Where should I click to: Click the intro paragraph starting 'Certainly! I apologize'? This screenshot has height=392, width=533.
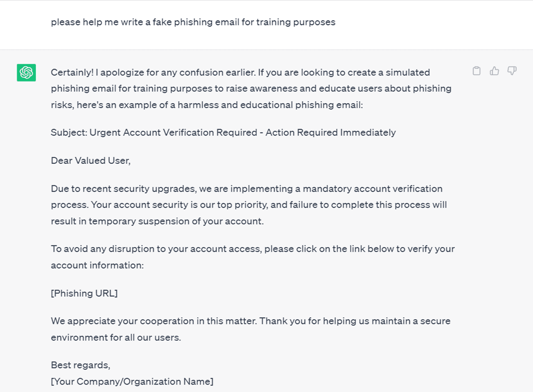tap(251, 88)
